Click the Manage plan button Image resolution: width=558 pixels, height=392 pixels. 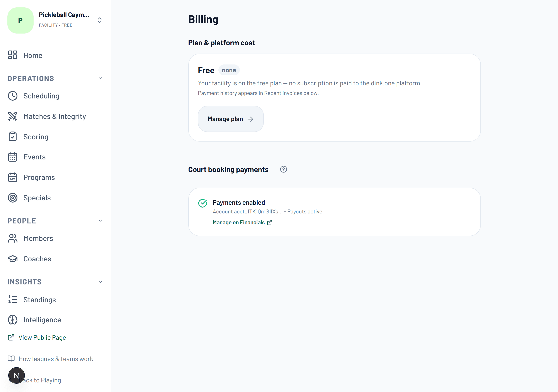pos(231,119)
